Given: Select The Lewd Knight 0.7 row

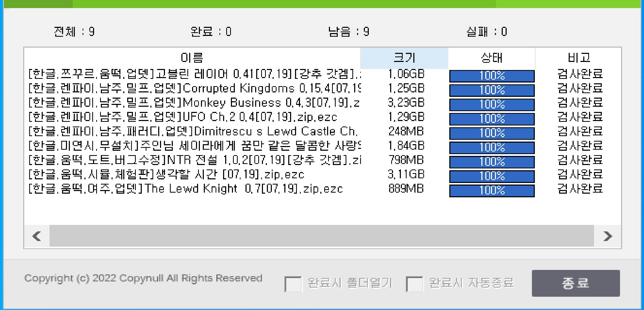Looking at the screenshot, I should (x=186, y=189).
